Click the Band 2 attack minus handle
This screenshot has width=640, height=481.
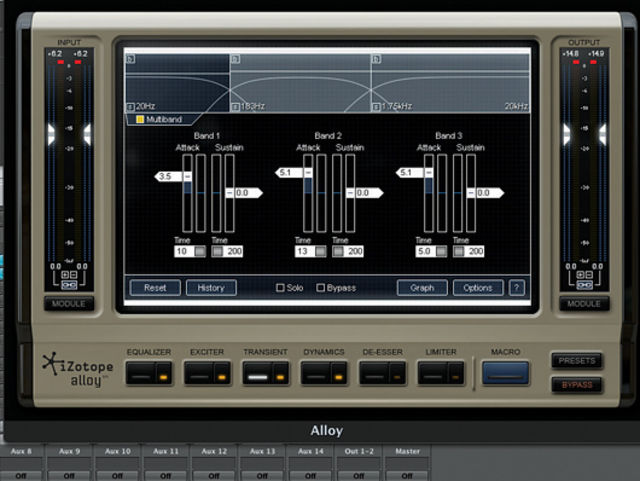coord(308,173)
